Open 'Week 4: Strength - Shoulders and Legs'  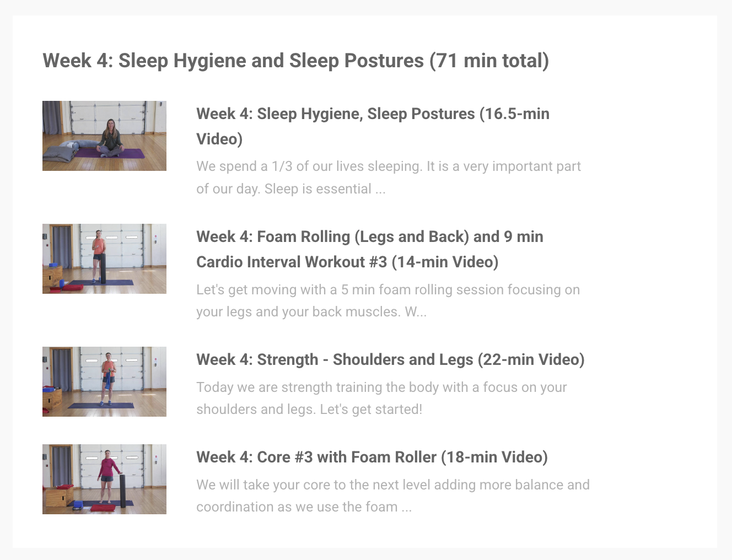tap(390, 359)
